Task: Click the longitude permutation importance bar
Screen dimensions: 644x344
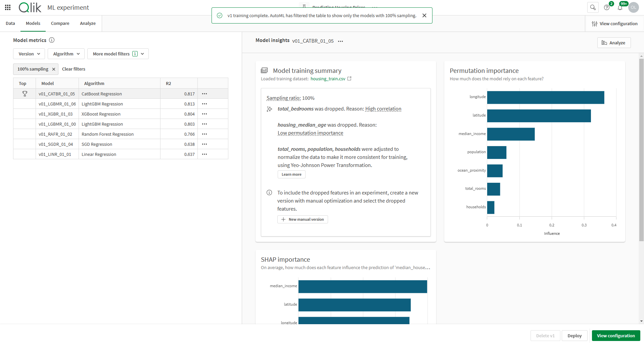Action: click(545, 97)
